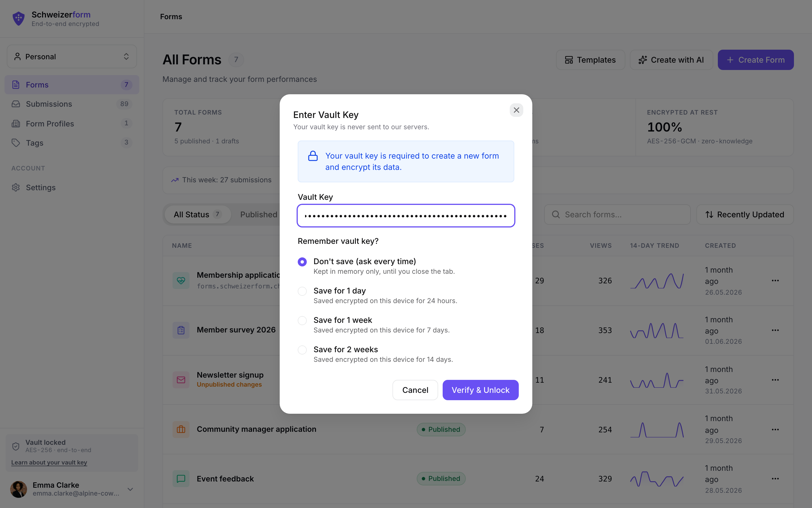
Task: Click the Create Form button
Action: [x=756, y=60]
